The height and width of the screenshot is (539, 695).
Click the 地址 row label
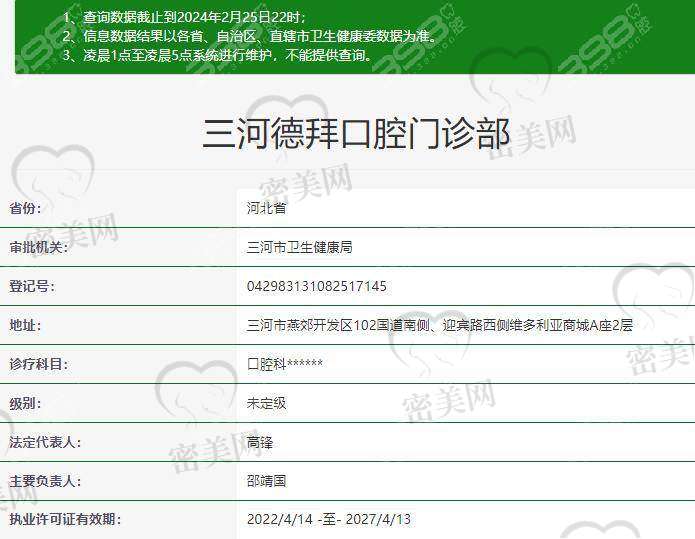click(x=27, y=325)
